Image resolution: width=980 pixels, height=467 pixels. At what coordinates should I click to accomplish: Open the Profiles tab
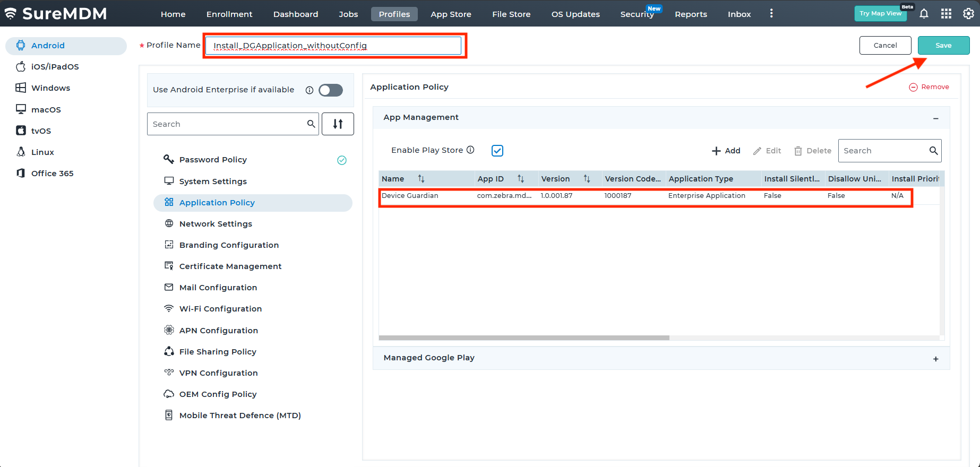click(394, 14)
